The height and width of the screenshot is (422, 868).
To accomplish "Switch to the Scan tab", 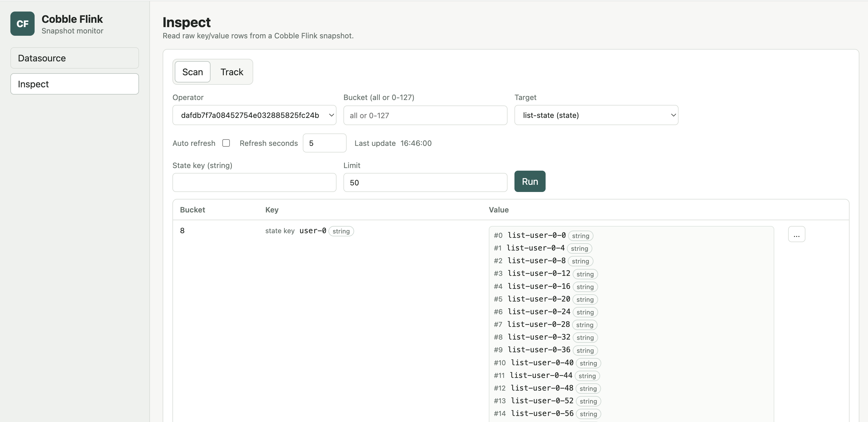I will tap(192, 72).
